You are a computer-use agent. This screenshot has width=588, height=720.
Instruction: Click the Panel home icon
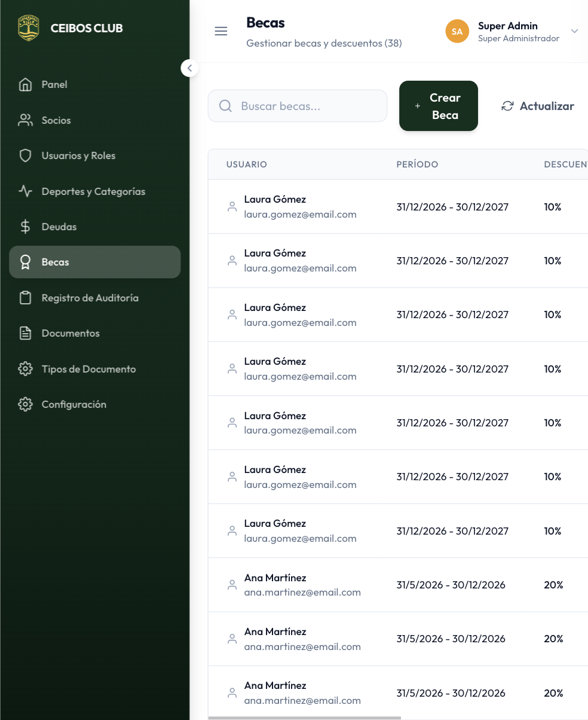pyautogui.click(x=25, y=85)
